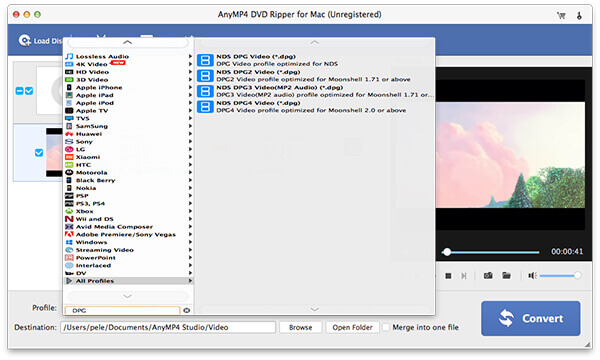Click the Convert button
Screen dimensions: 600x360
tap(531, 318)
